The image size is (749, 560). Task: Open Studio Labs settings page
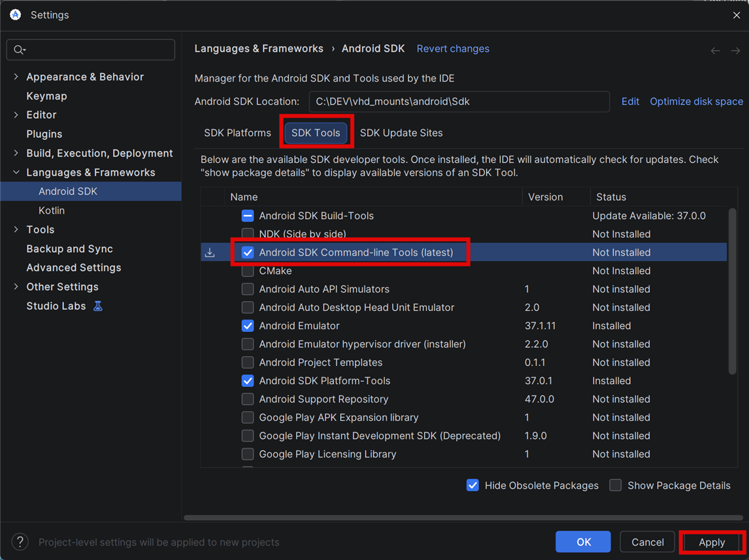coord(56,306)
